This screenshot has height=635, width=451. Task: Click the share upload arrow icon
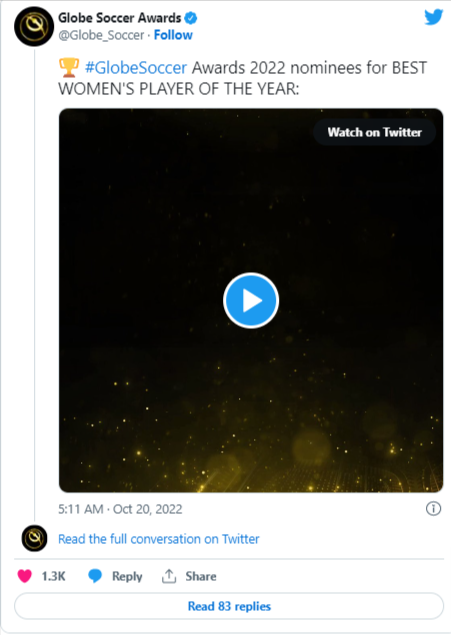[x=169, y=576]
